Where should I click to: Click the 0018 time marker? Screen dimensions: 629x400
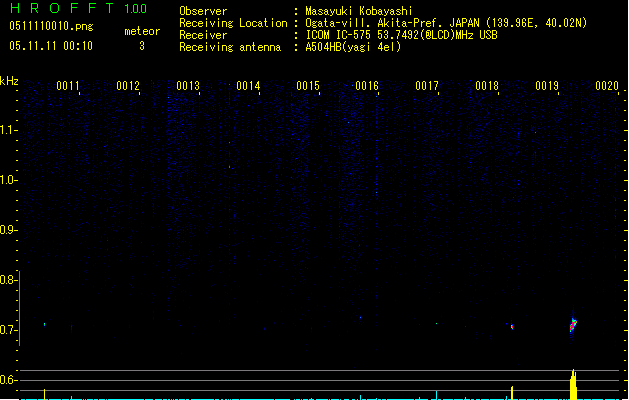(487, 86)
